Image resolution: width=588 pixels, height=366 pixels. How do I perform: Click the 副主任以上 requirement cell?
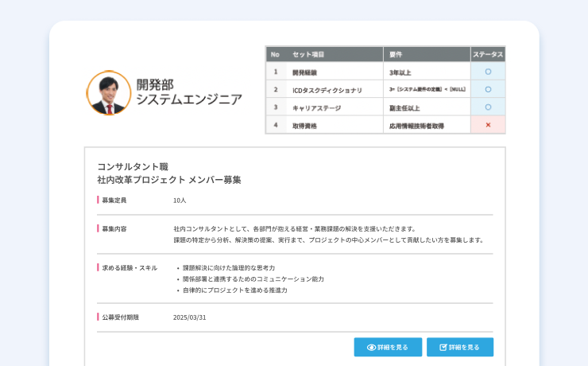tap(427, 107)
